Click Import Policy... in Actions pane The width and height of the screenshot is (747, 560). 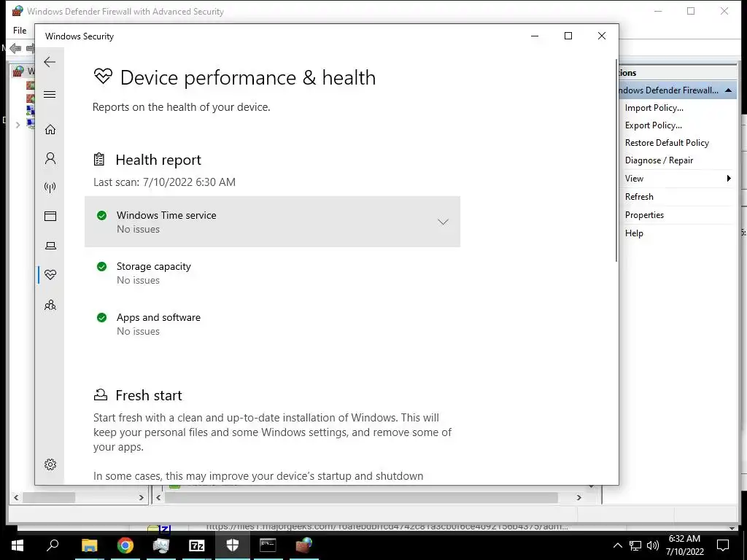click(x=654, y=108)
